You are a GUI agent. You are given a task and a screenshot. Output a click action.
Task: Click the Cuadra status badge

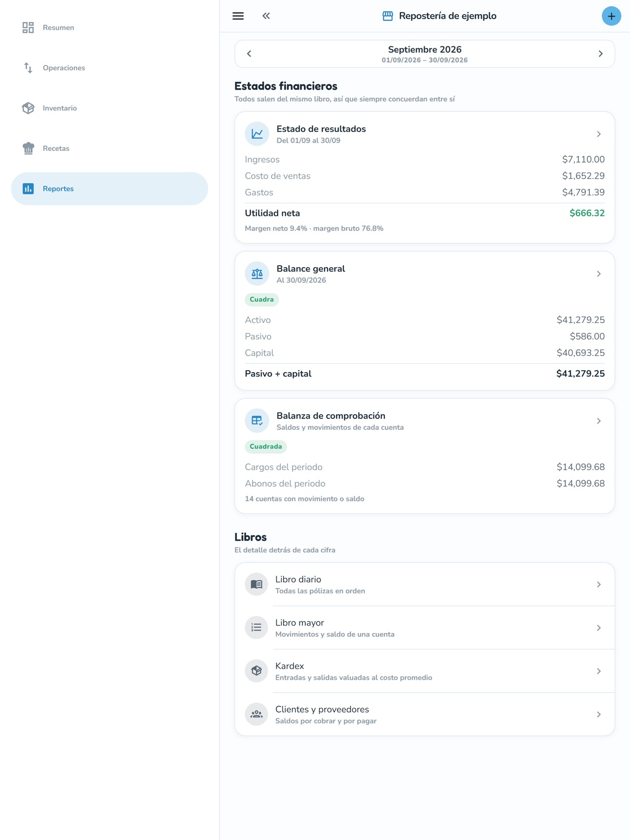tap(262, 299)
